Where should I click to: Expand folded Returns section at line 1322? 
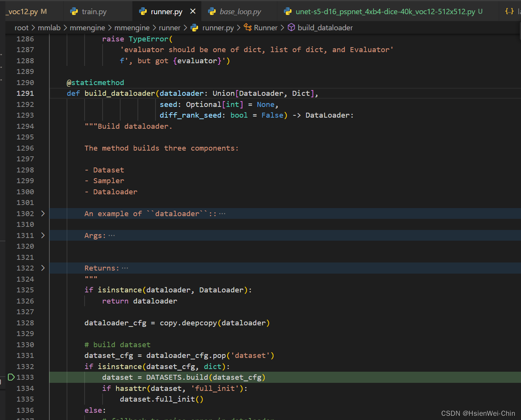[43, 268]
